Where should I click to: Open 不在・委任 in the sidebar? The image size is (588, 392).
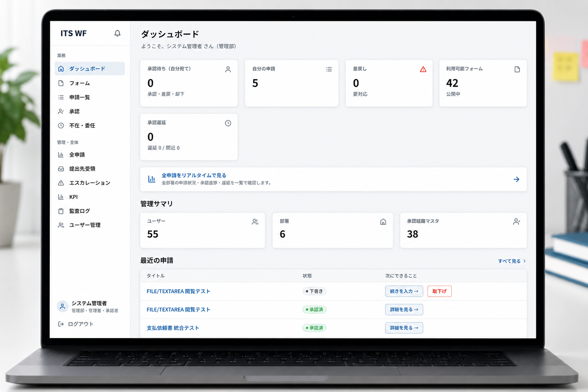pyautogui.click(x=90, y=126)
